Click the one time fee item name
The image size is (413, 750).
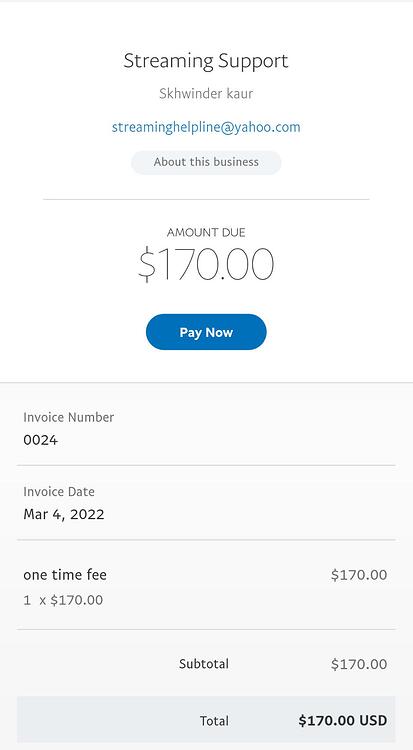click(65, 574)
